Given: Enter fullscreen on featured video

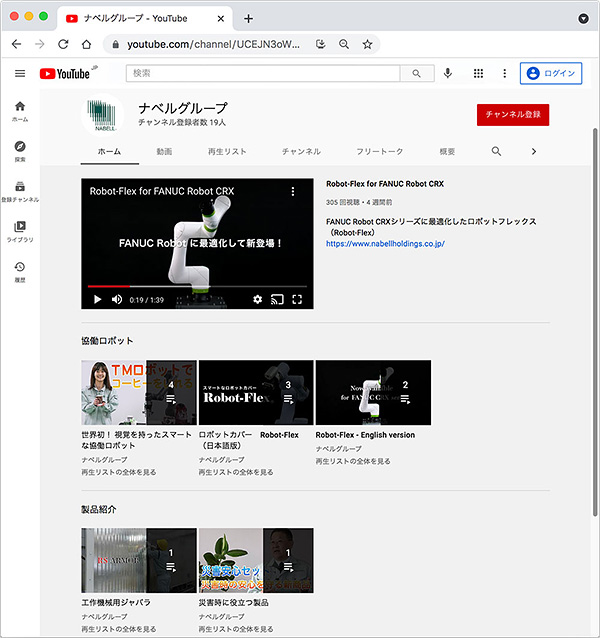Looking at the screenshot, I should [297, 299].
